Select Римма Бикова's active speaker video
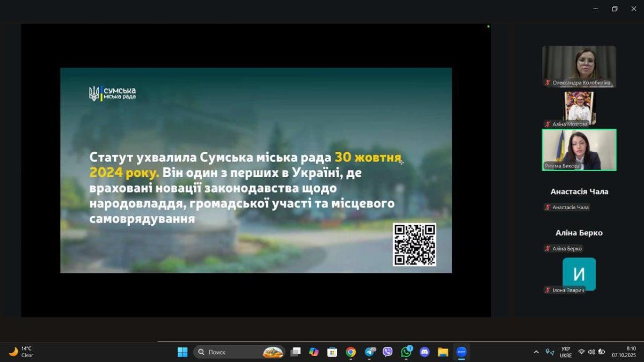The width and height of the screenshot is (644, 362). point(579,150)
